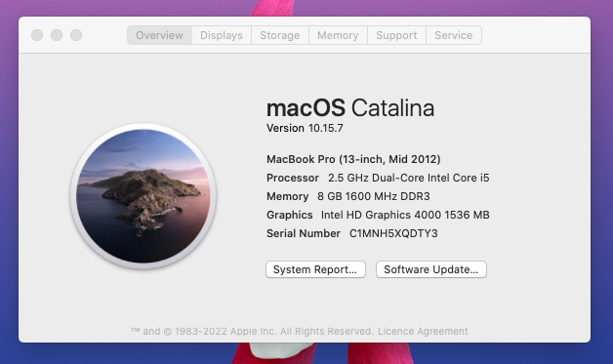This screenshot has width=613, height=364.
Task: Click the Apple copyright notice text
Action: coord(252,331)
